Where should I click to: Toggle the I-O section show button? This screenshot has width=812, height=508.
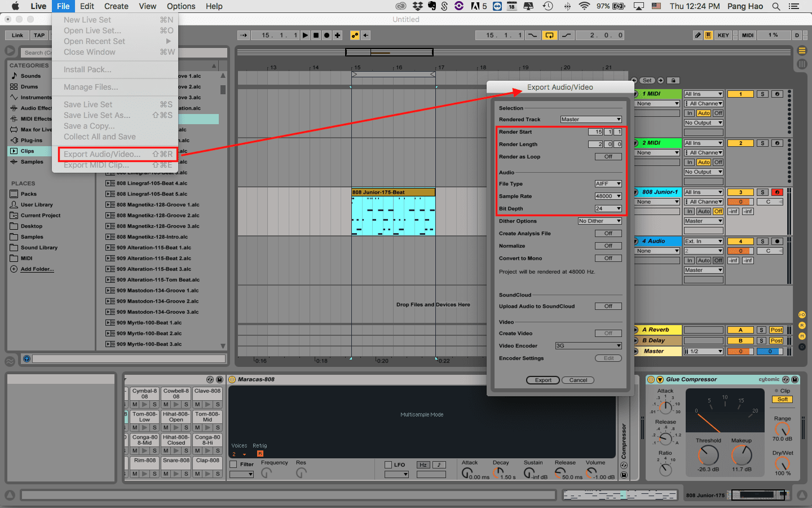pyautogui.click(x=802, y=314)
